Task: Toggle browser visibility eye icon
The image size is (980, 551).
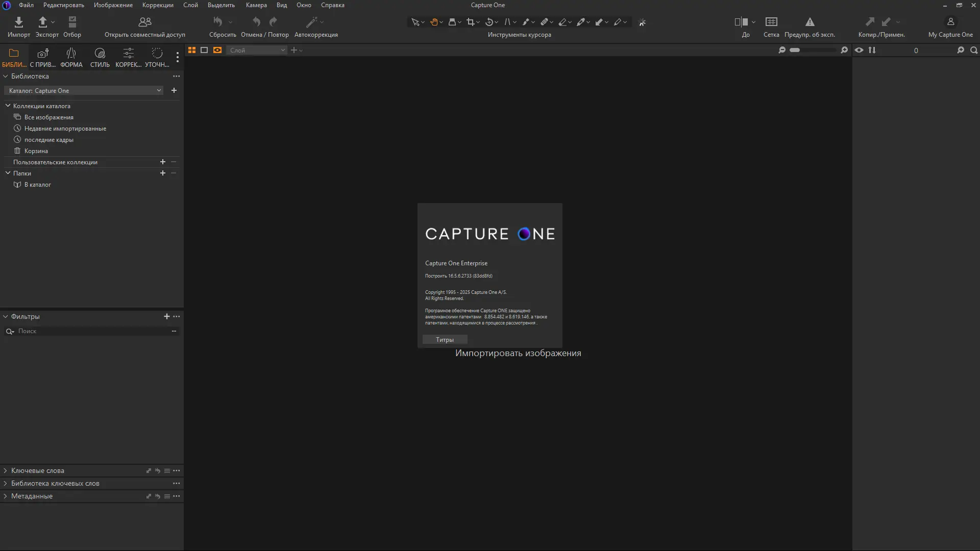Action: click(x=859, y=50)
